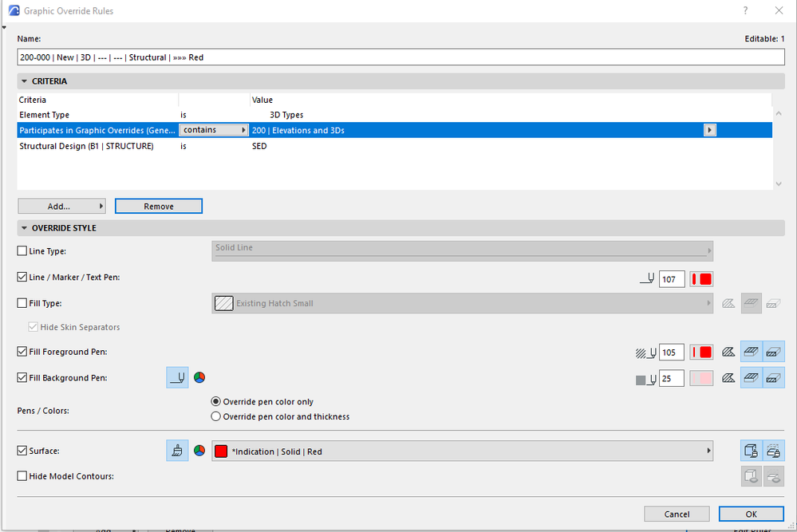The width and height of the screenshot is (797, 532).
Task: Uncheck Line / Marker / Text Pen
Action: tap(22, 277)
